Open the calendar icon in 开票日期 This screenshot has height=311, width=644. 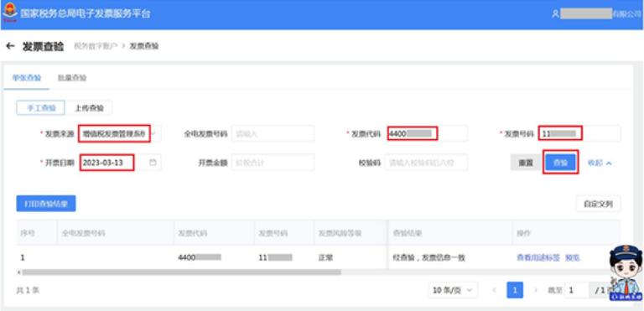point(153,163)
